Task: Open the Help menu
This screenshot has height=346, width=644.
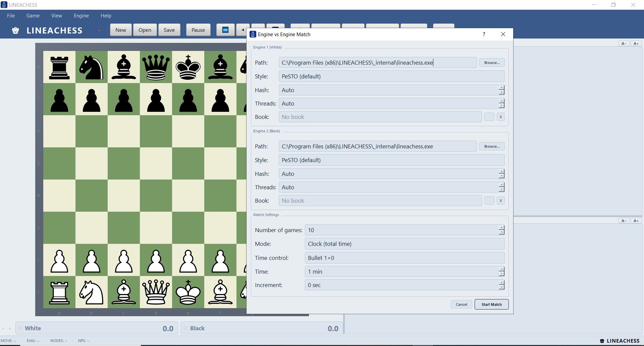Action: pyautogui.click(x=106, y=15)
